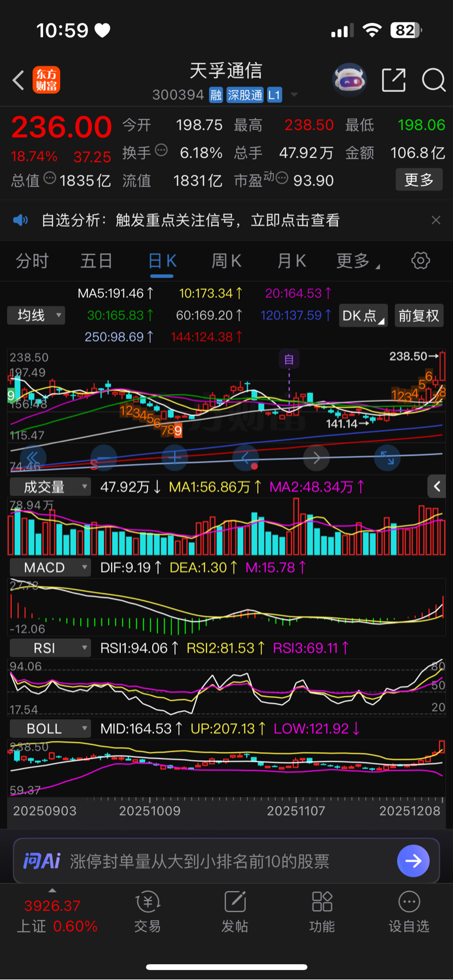Open the 成交量 indicator dropdown

tap(50, 487)
